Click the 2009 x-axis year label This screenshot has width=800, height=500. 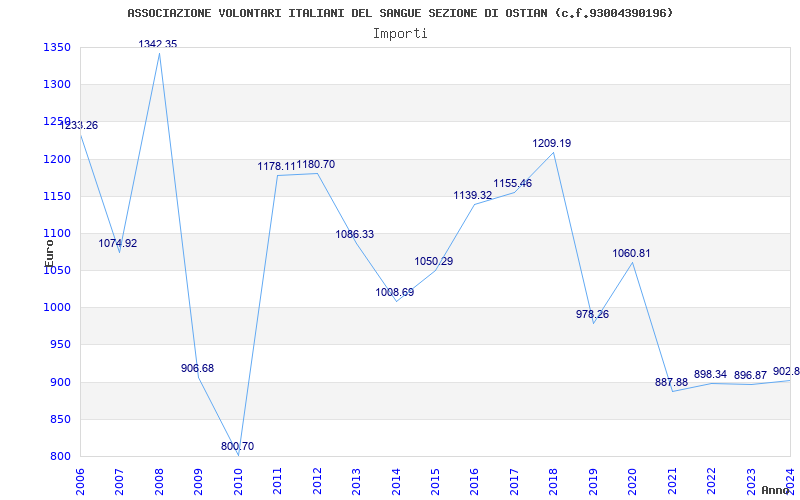coord(198,481)
